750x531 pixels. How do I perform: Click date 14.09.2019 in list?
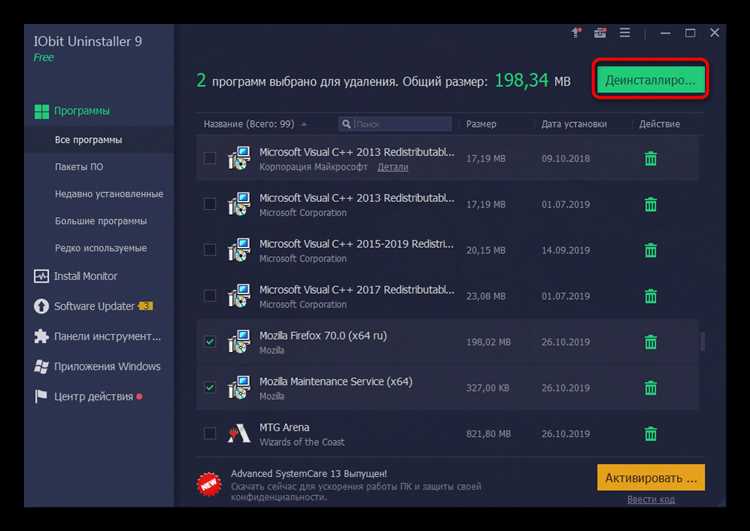[x=565, y=250]
